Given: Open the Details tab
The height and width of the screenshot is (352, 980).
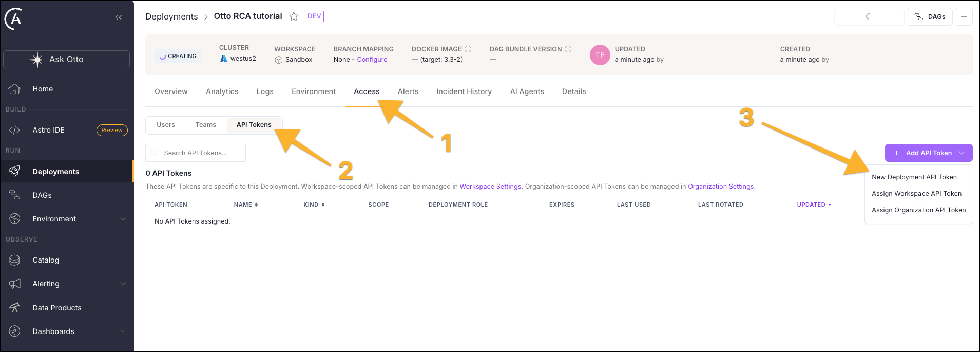Looking at the screenshot, I should point(574,91).
